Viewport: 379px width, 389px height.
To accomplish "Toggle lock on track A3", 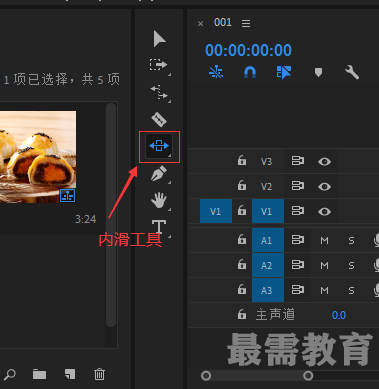I will (x=242, y=290).
